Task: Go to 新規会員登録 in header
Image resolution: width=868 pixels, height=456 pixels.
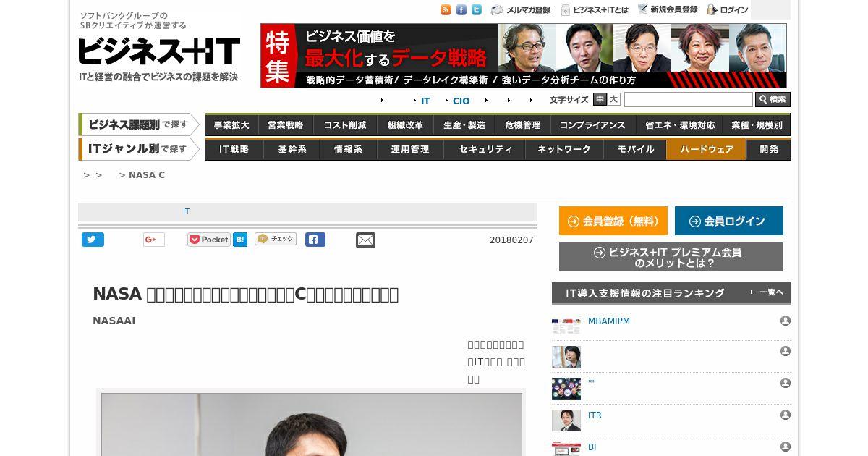Action: pyautogui.click(x=668, y=10)
